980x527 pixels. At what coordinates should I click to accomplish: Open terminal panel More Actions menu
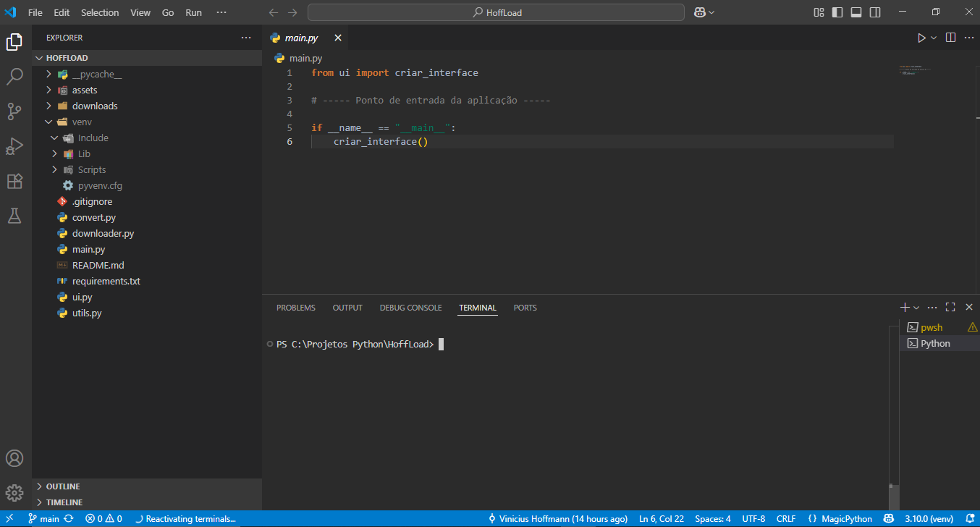click(932, 308)
